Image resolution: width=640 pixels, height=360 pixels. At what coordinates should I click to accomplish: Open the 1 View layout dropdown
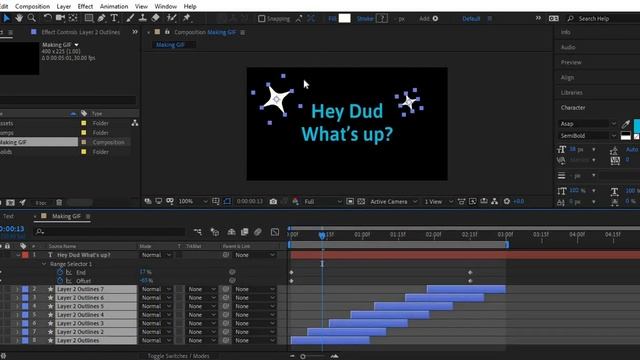pos(438,202)
